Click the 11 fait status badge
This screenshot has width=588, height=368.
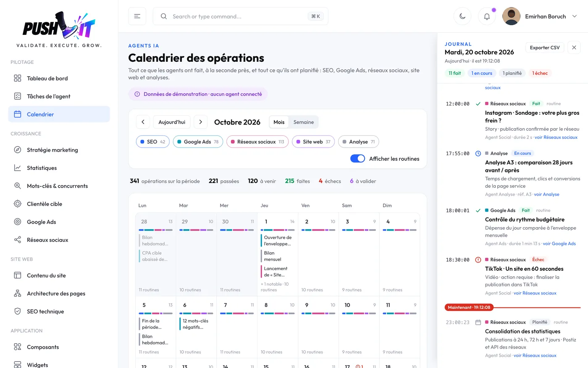[x=454, y=73]
